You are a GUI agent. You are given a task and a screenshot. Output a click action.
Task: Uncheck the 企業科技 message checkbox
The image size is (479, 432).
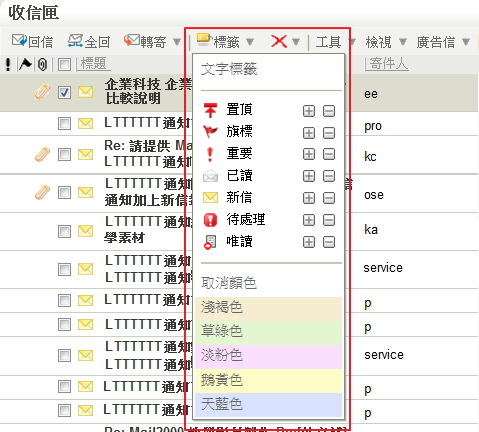click(64, 92)
